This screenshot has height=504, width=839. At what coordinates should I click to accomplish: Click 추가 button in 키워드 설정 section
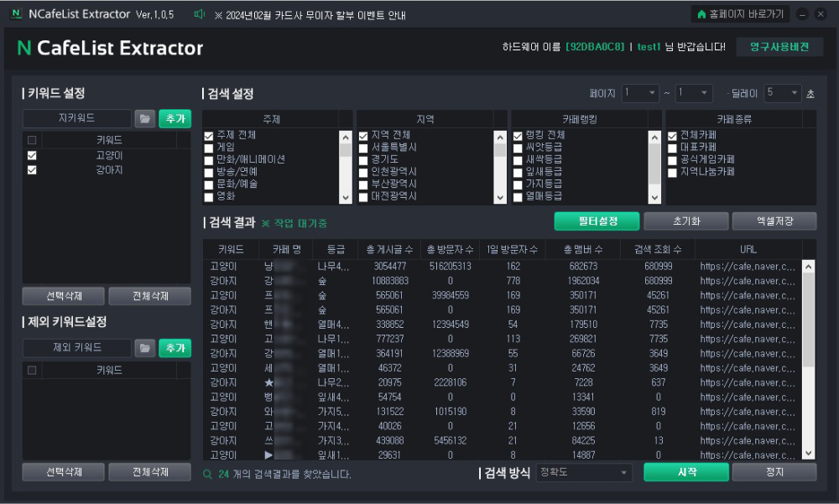click(x=175, y=118)
